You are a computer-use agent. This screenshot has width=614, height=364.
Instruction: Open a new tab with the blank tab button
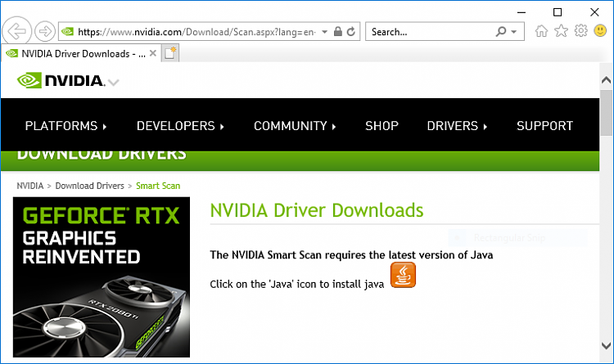[170, 53]
